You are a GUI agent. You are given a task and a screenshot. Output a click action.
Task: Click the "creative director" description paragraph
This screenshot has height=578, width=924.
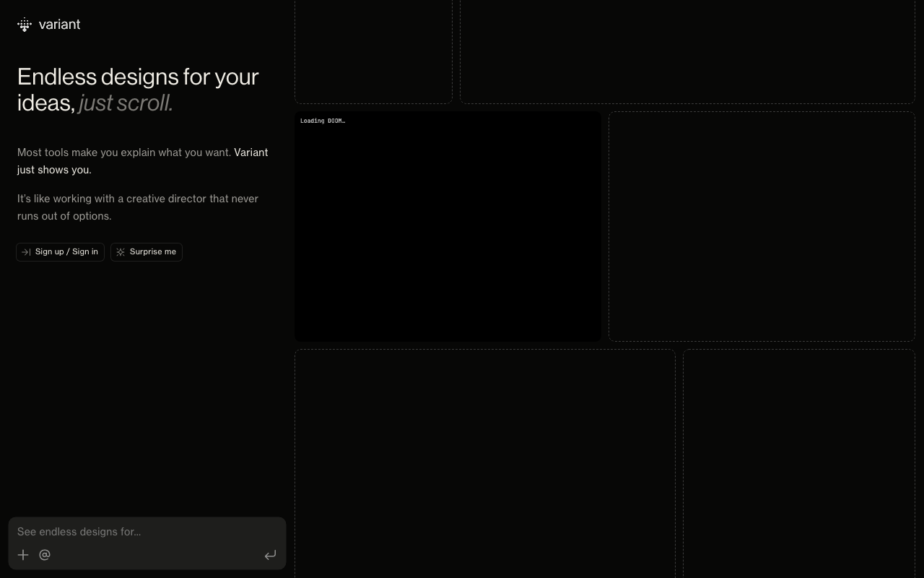(x=138, y=207)
